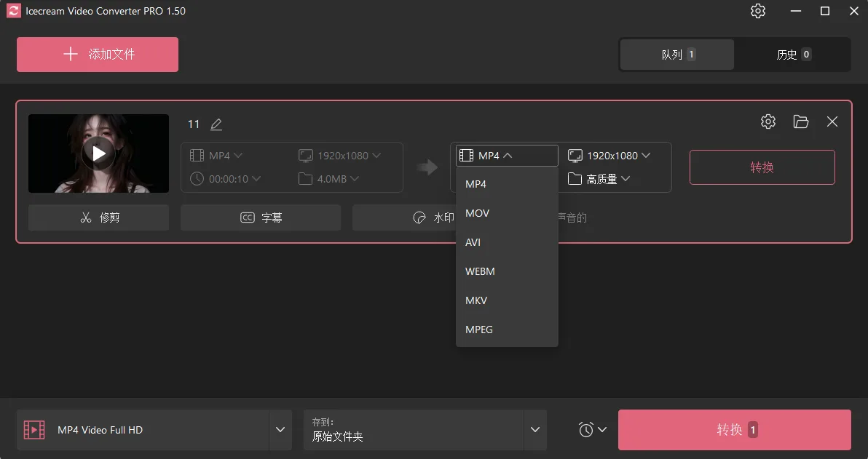Choose AVI output format
Image resolution: width=868 pixels, height=459 pixels.
[507, 242]
